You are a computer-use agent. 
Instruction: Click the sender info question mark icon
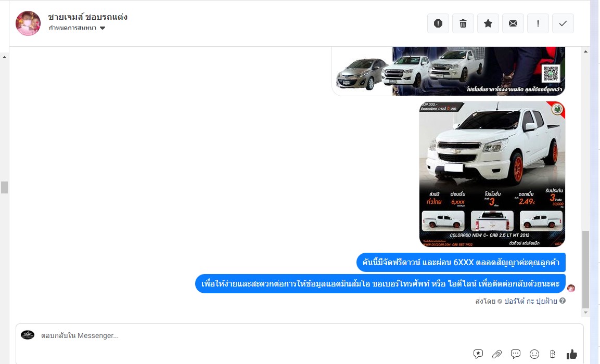(x=563, y=301)
